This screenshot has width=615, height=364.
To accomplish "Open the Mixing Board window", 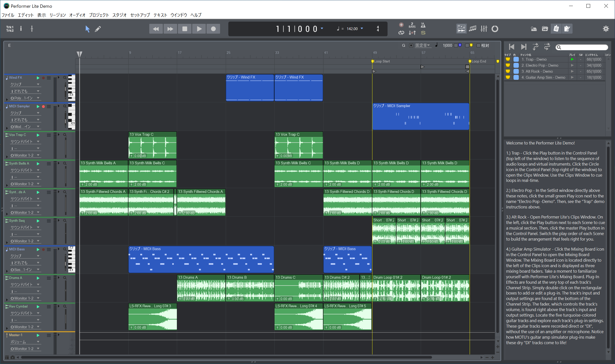I will 484,29.
